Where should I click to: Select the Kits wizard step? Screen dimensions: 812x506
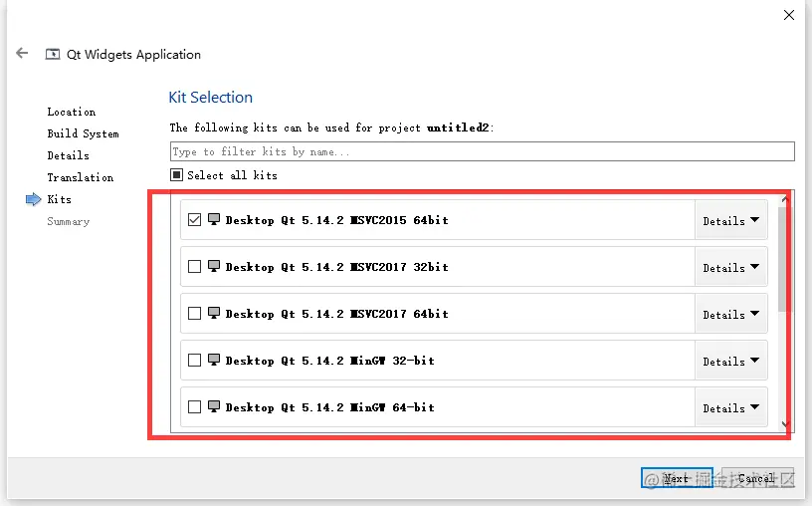tap(59, 199)
